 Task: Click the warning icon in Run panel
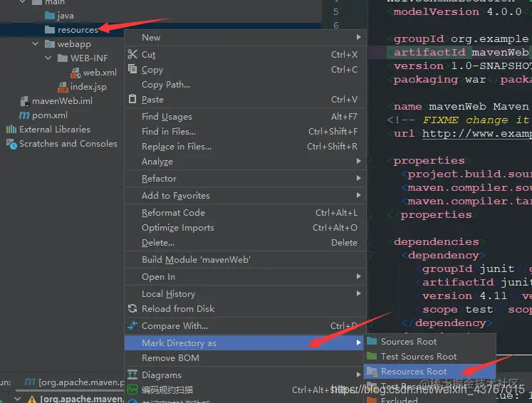point(32,399)
